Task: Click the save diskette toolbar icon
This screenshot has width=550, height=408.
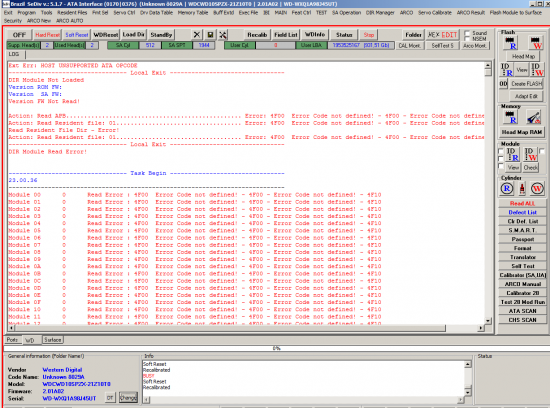Action: coord(210,35)
